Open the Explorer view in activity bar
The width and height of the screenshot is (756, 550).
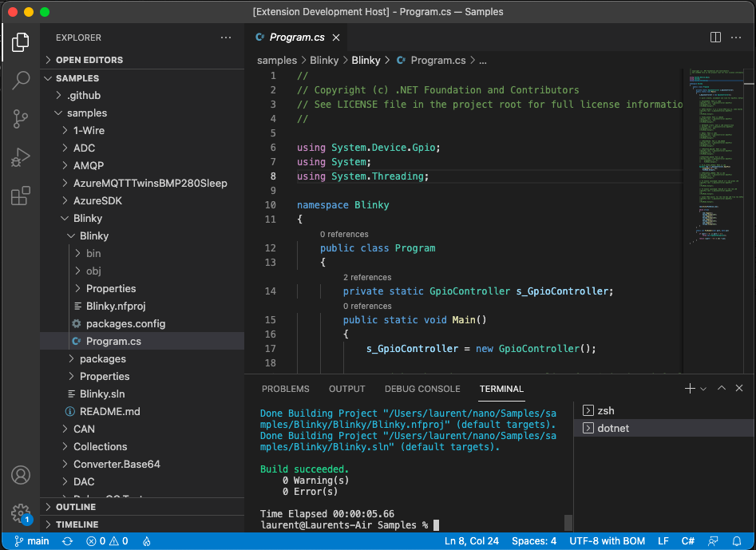20,42
